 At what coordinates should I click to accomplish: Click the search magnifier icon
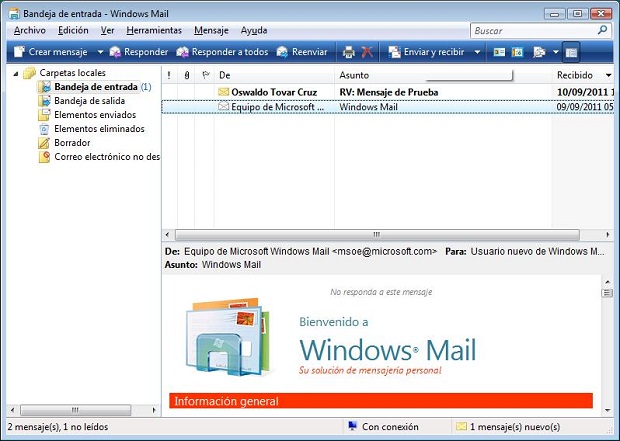click(602, 30)
